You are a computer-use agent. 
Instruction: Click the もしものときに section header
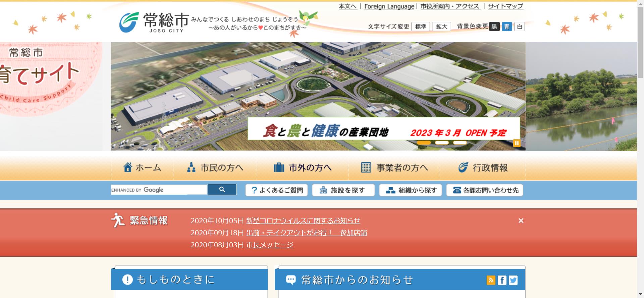click(189, 279)
